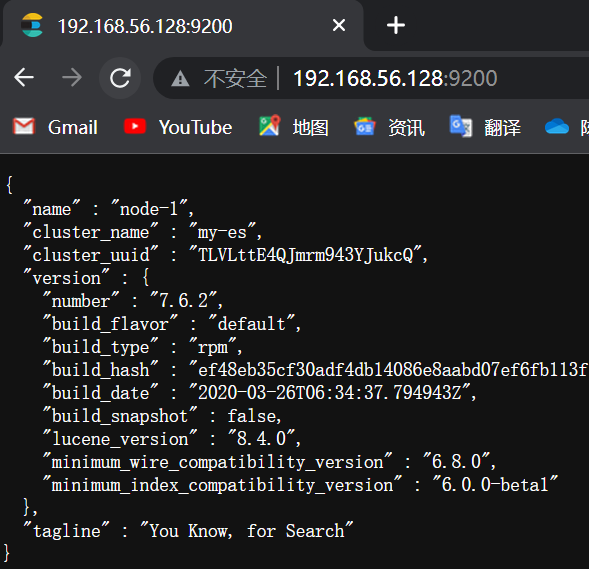
Task: Click the "minimum_index_compatibility_version" key
Action: pos(222,485)
